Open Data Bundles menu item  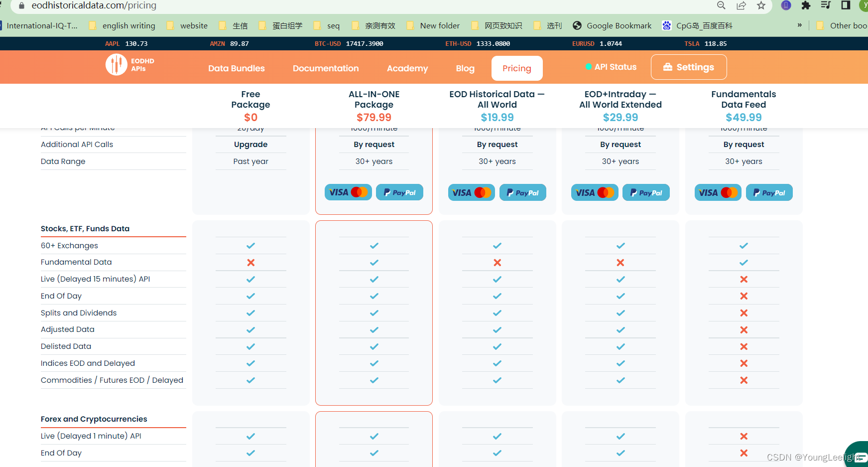tap(237, 68)
